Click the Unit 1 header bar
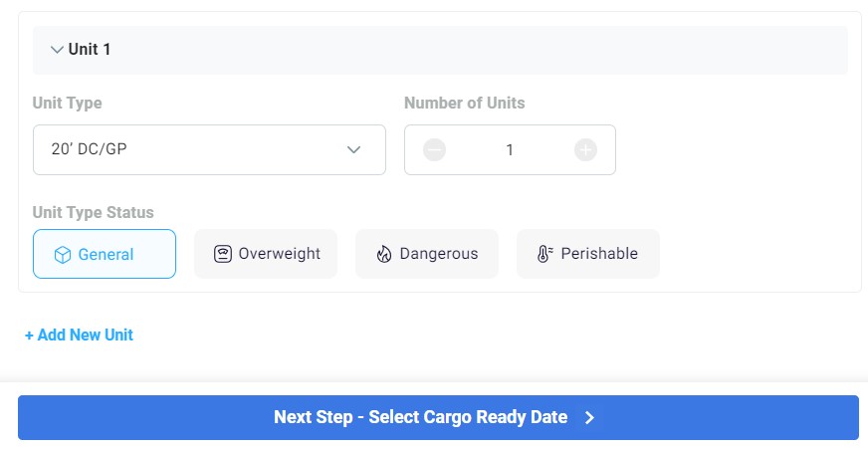 440,50
